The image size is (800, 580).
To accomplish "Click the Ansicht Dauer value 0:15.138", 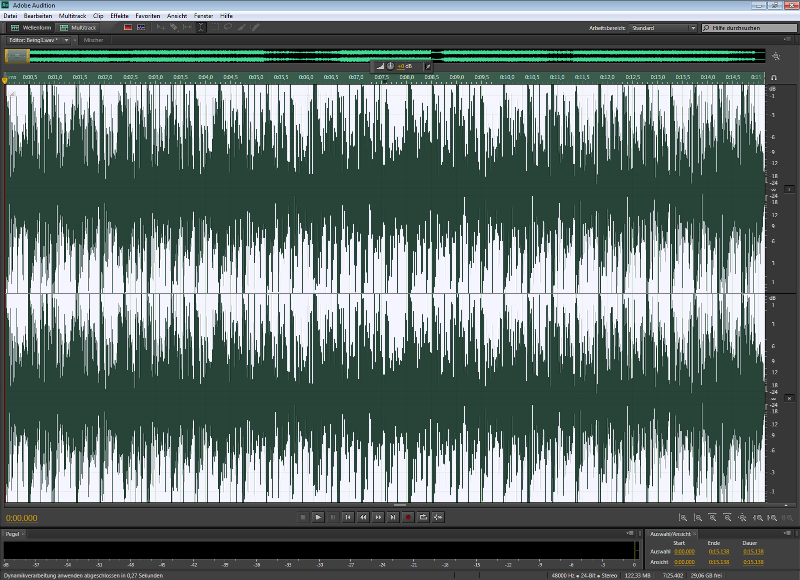I will [753, 562].
